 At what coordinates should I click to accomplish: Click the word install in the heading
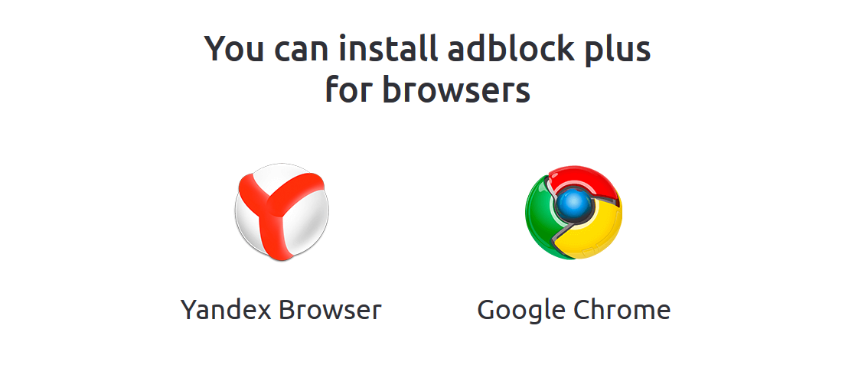pyautogui.click(x=388, y=47)
